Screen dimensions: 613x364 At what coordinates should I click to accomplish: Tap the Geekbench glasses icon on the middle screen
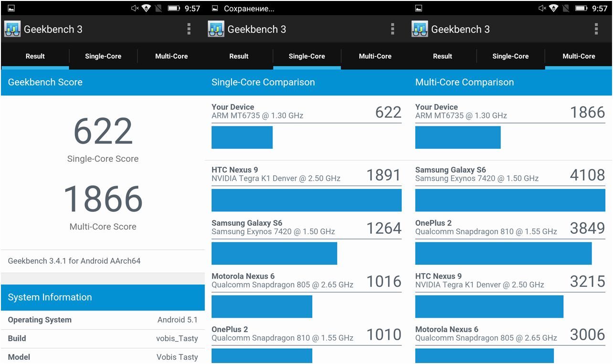click(x=216, y=29)
